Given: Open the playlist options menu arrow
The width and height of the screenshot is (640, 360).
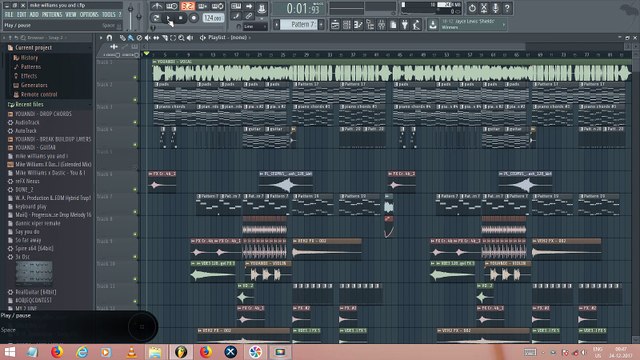Looking at the screenshot, I should click(x=101, y=38).
